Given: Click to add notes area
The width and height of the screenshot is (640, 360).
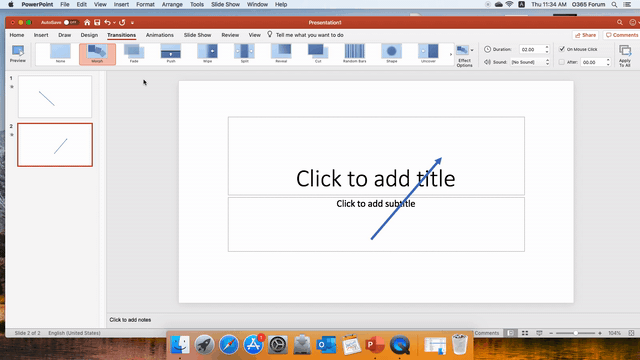Looking at the screenshot, I should pyautogui.click(x=130, y=320).
